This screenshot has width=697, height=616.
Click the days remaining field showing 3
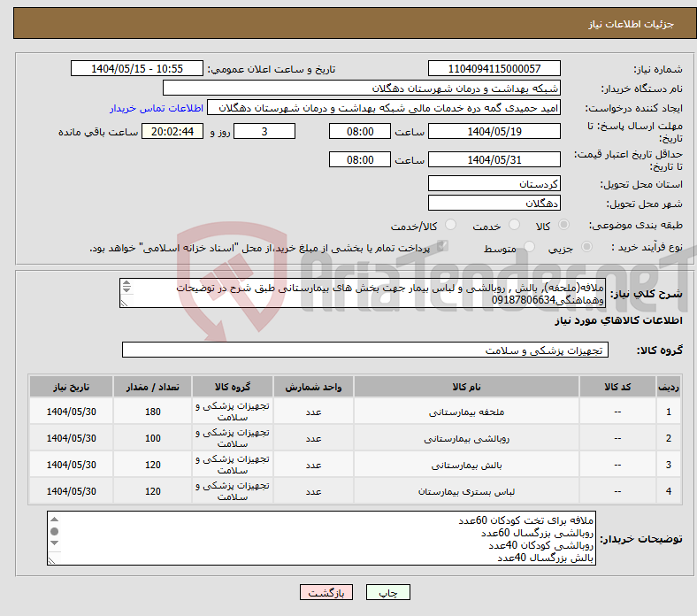[264, 131]
